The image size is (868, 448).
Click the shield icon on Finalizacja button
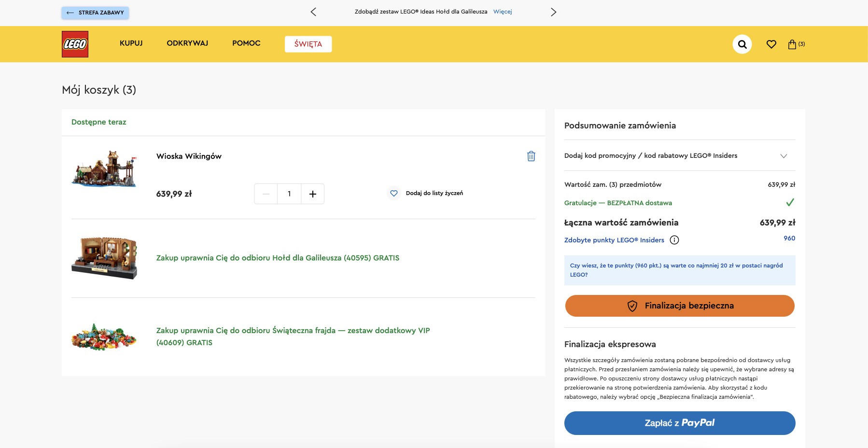click(x=632, y=306)
